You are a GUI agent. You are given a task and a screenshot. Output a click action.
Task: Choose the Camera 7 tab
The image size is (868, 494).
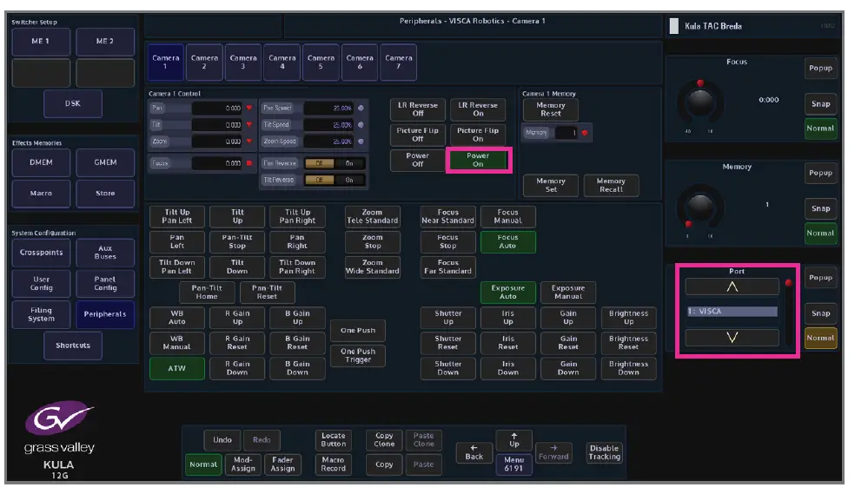398,62
